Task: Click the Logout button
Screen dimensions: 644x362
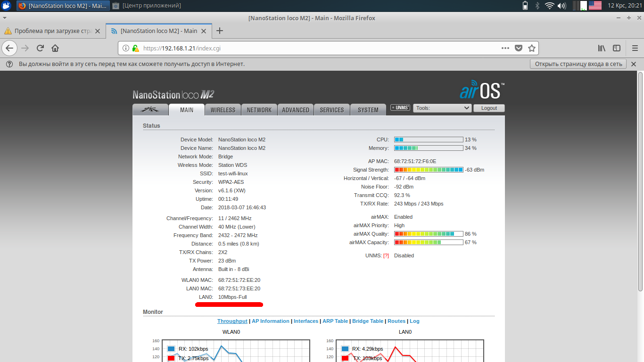Action: tap(489, 108)
